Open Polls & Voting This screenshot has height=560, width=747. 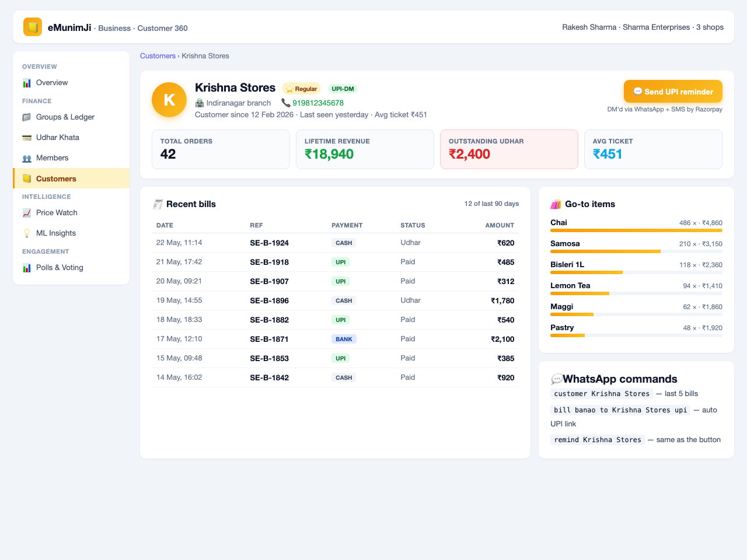tap(71, 268)
